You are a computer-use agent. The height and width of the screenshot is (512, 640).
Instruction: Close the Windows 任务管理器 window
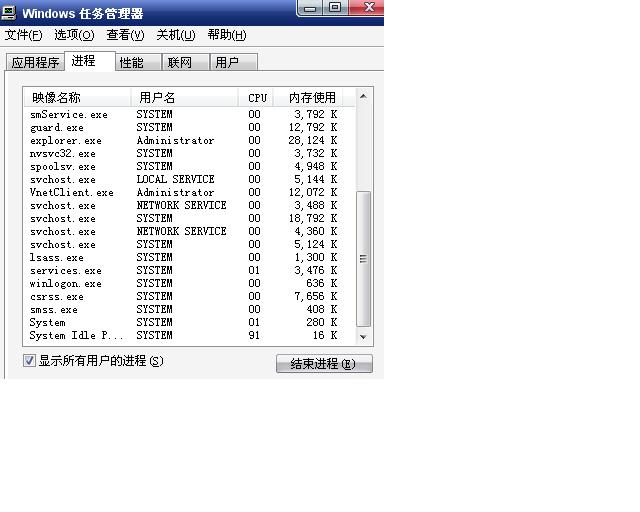coord(368,8)
